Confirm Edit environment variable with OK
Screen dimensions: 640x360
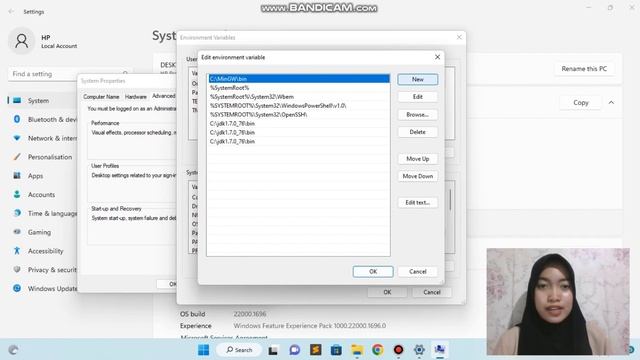pyautogui.click(x=373, y=271)
